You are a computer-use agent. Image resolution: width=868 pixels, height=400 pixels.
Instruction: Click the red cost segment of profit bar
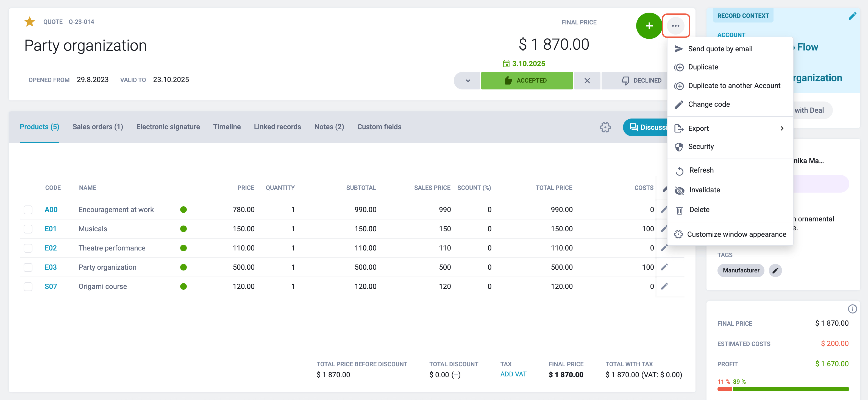point(724,389)
